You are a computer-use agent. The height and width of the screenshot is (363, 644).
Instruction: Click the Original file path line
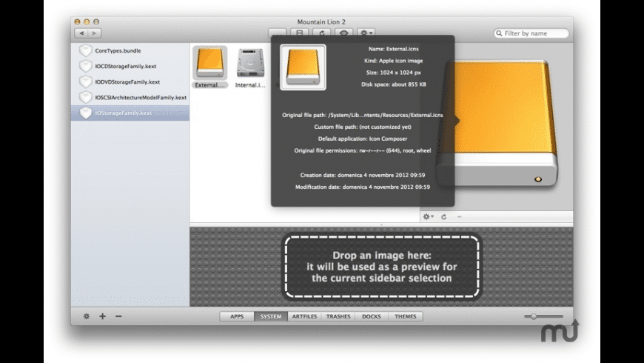(x=362, y=115)
